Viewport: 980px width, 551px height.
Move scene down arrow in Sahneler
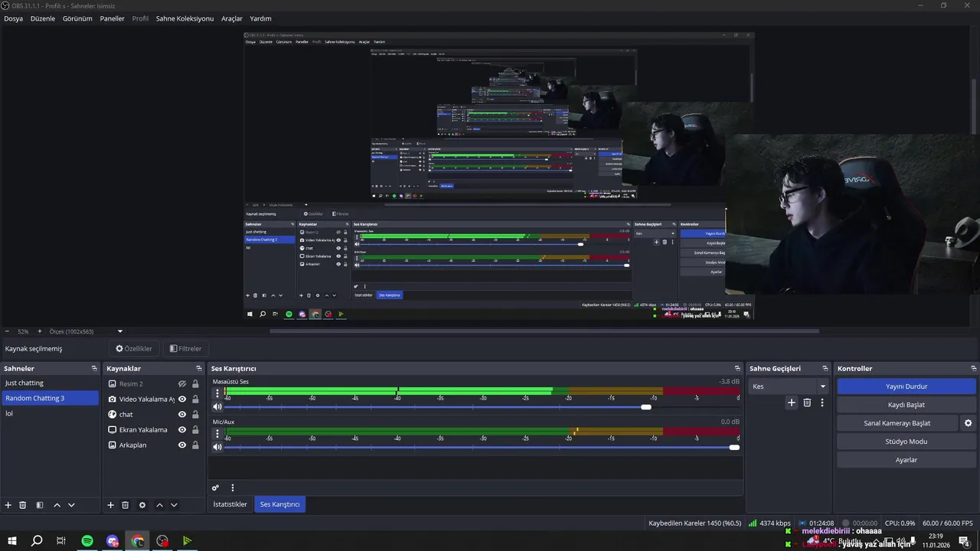(71, 505)
